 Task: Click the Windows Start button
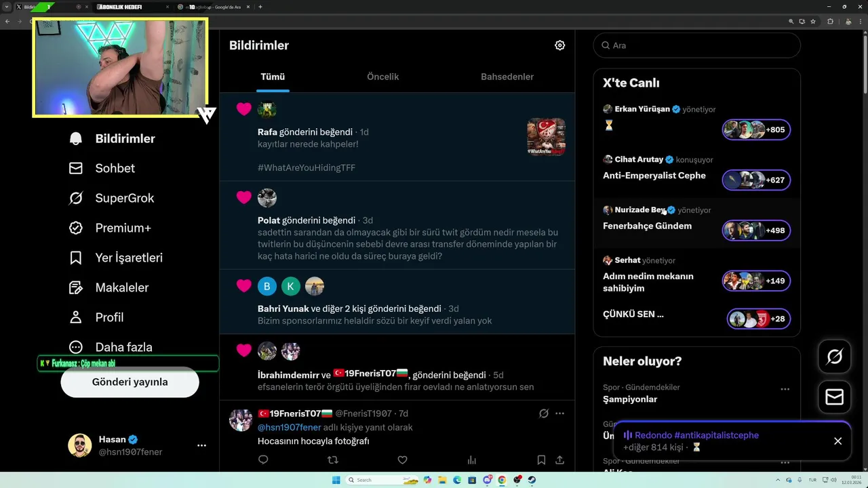click(x=336, y=480)
